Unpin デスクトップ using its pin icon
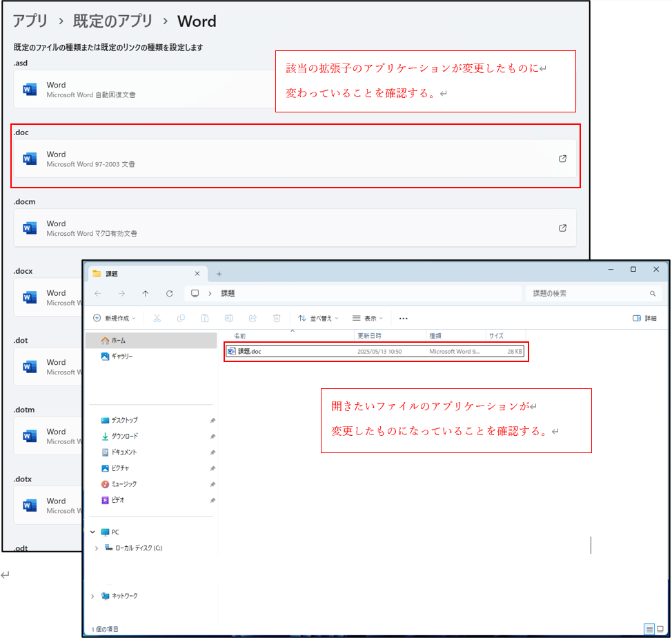Image resolution: width=672 pixels, height=640 pixels. point(213,421)
